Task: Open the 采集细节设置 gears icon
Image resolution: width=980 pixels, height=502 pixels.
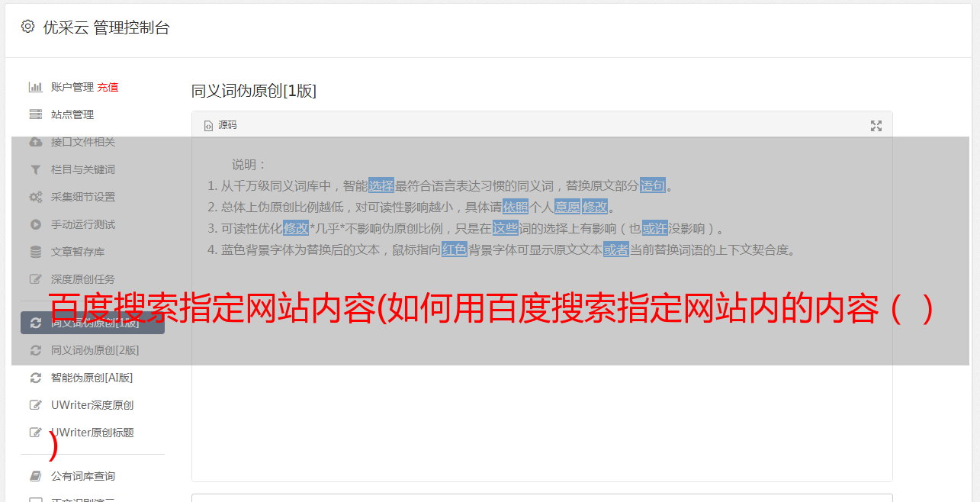Action: 35,197
